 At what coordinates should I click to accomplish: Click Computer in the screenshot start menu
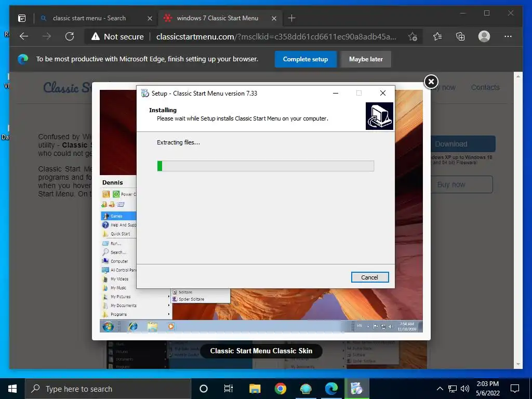[119, 261]
